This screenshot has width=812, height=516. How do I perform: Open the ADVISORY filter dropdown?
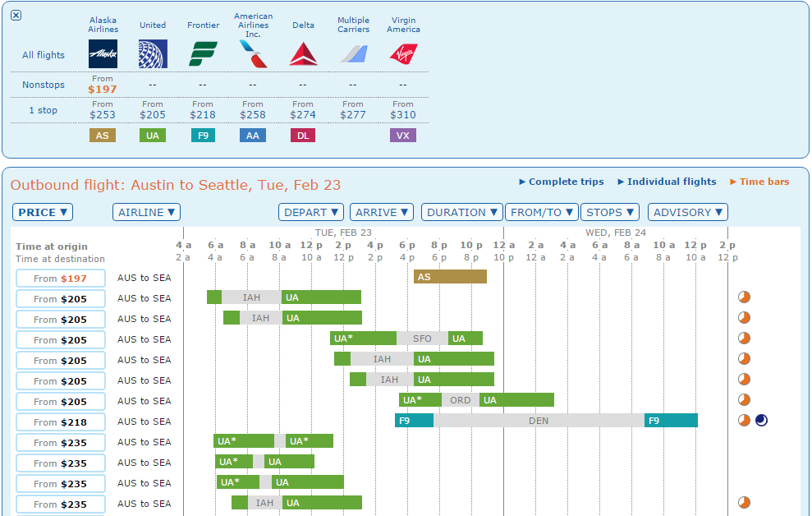pos(688,213)
